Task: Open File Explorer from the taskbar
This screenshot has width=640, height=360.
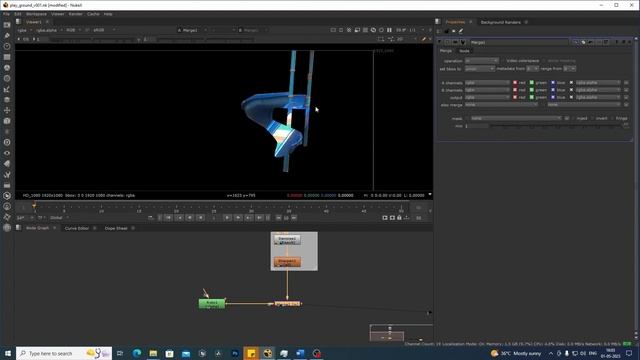Action: 153,353
